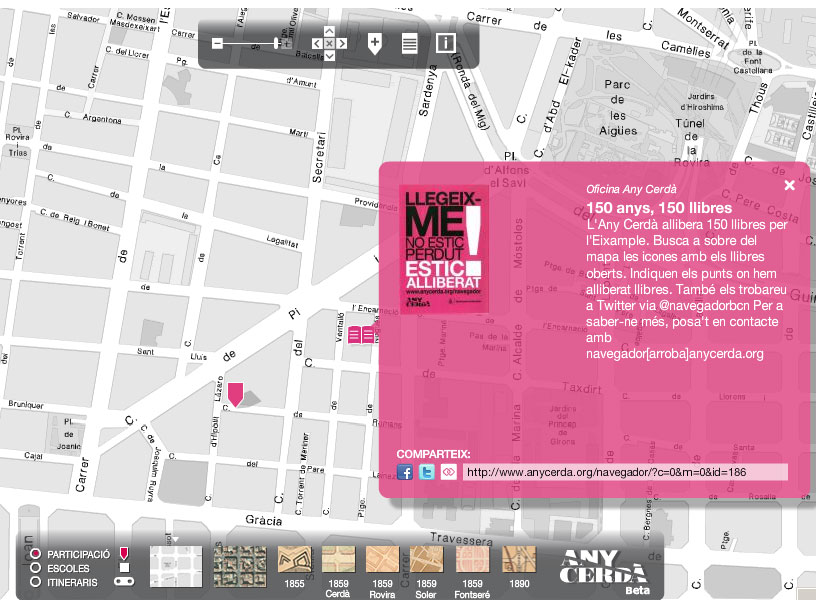
Task: Pan map left with arrow button
Action: [x=316, y=44]
